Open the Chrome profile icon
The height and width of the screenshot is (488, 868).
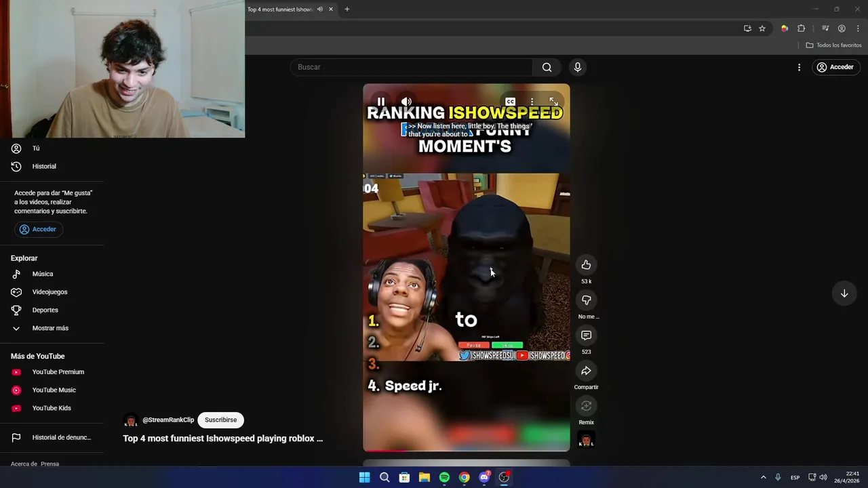coord(842,28)
